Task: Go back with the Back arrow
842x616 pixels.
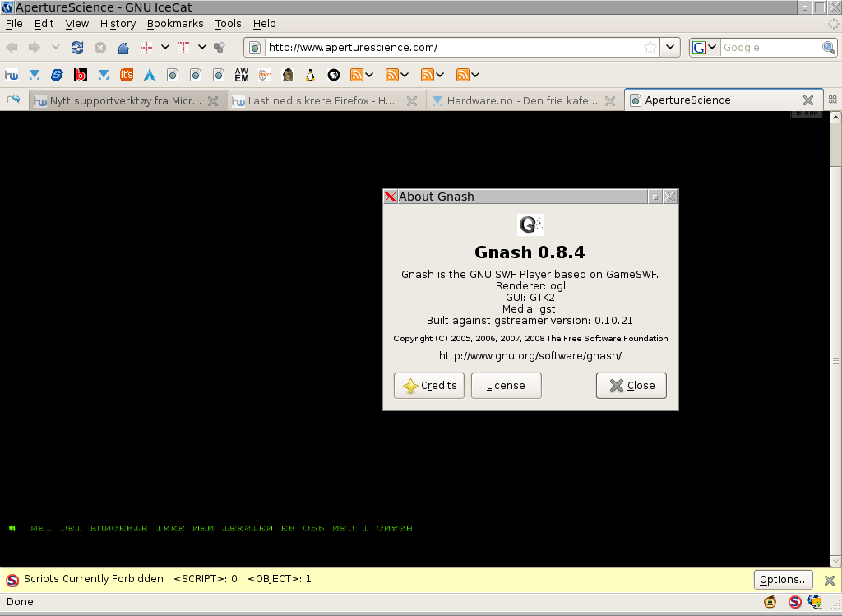Action: pyautogui.click(x=12, y=48)
